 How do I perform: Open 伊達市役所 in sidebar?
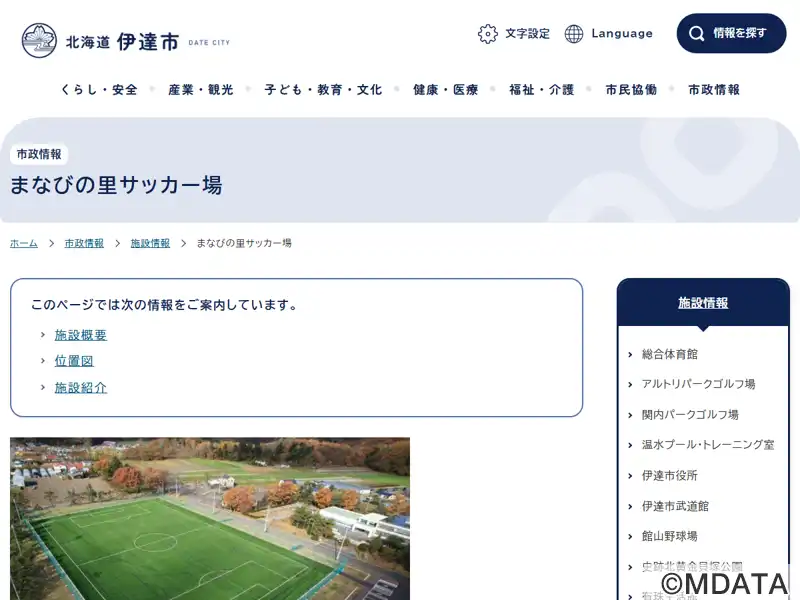click(669, 476)
